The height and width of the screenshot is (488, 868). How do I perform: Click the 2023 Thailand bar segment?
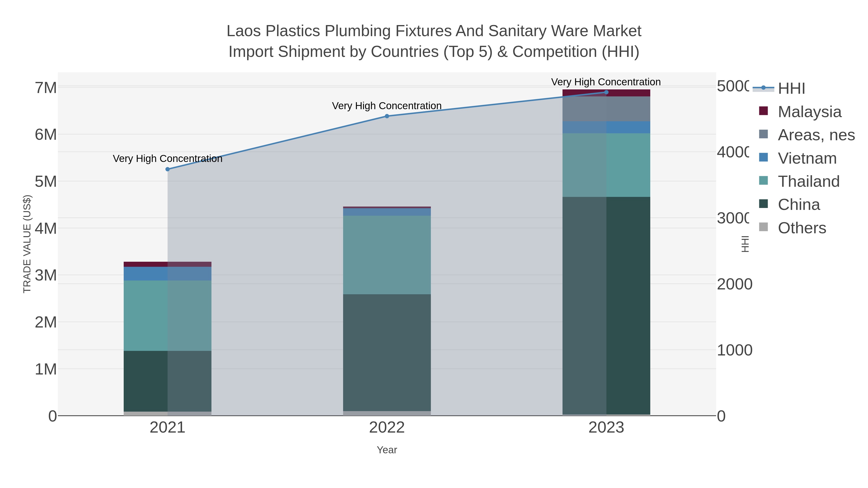606,165
